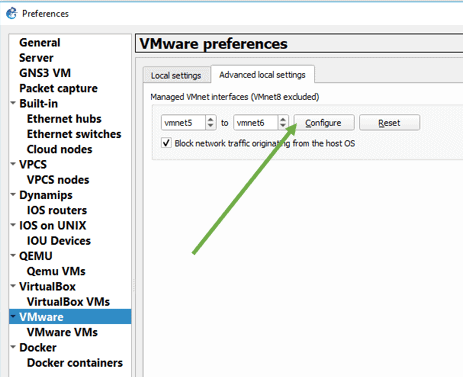Collapse the VPCS tree section
The image size is (463, 377).
[x=13, y=164]
